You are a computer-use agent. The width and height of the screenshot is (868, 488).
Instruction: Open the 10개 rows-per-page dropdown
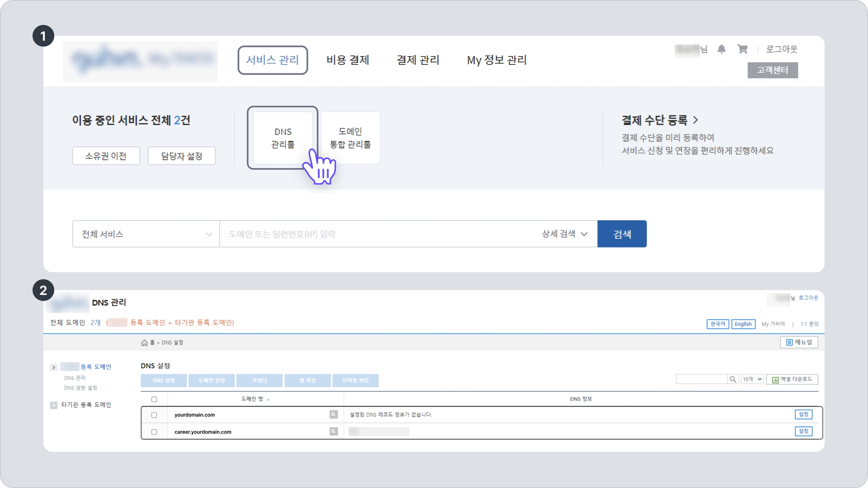(x=752, y=379)
